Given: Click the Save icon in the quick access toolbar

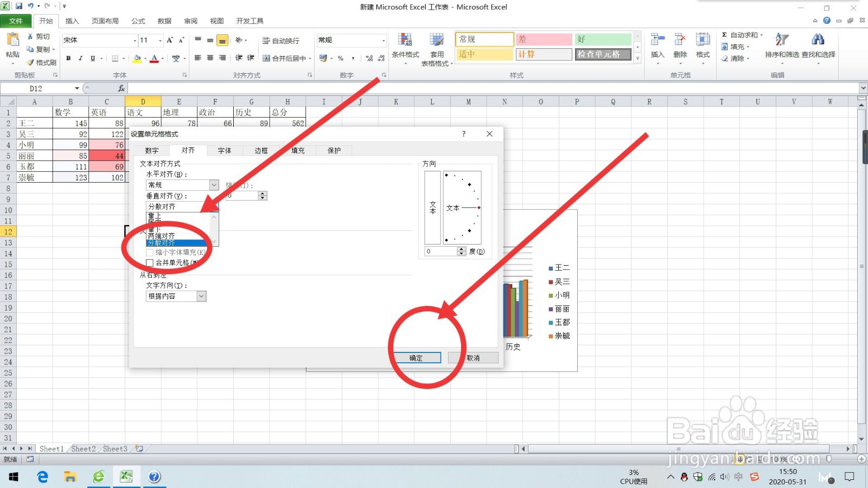Looking at the screenshot, I should [x=19, y=7].
